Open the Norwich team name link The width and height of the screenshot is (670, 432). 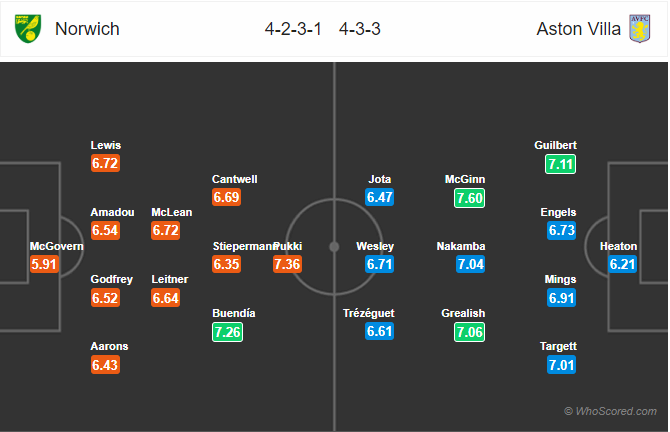87,29
